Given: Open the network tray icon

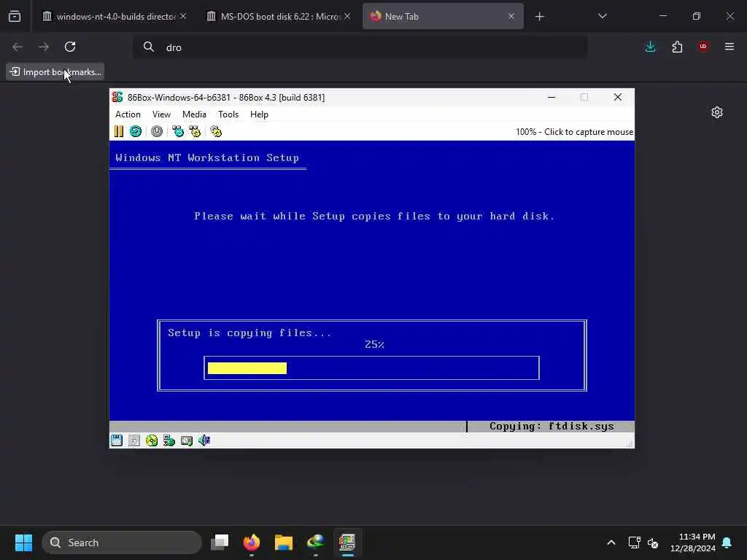Looking at the screenshot, I should (x=634, y=542).
